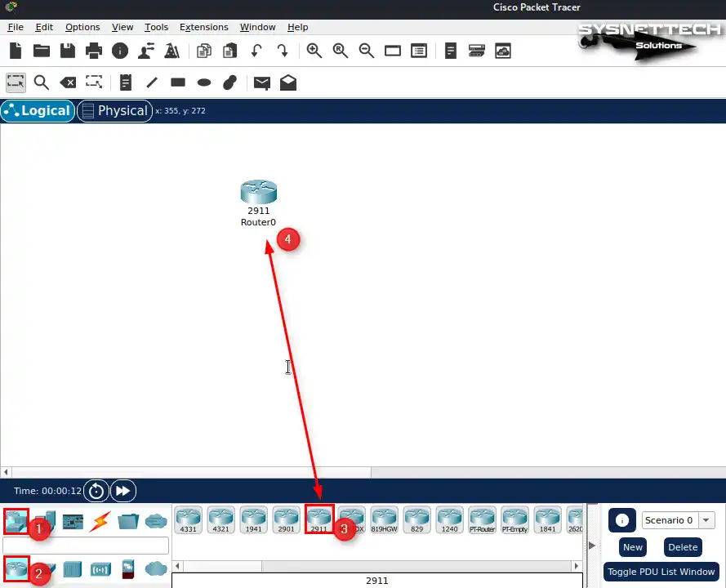726x588 pixels.
Task: Select Hubs subcategory icon
Action: pyautogui.click(x=73, y=569)
